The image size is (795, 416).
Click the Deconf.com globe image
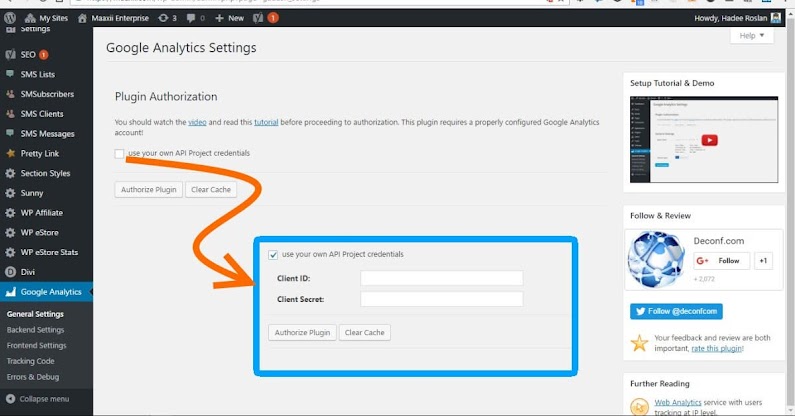(x=656, y=259)
